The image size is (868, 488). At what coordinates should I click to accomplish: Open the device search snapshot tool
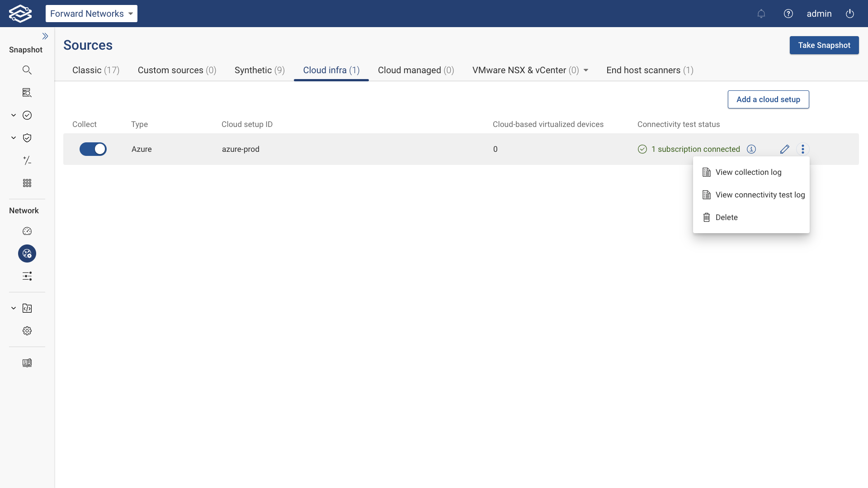tap(27, 92)
